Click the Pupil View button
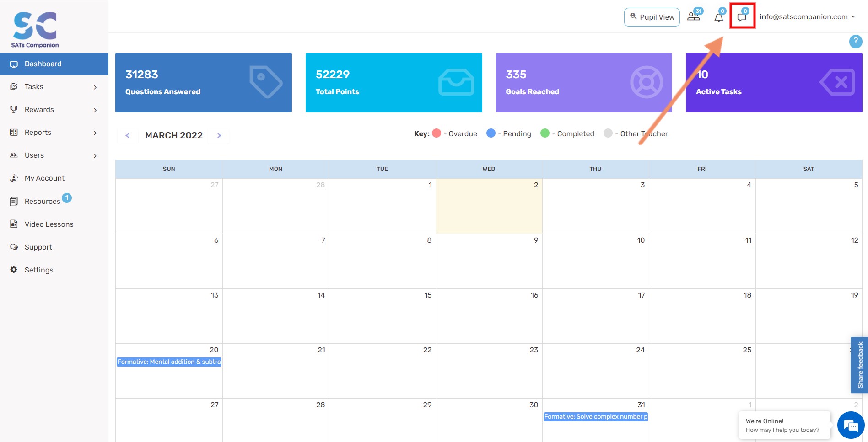This screenshot has width=868, height=442. (652, 17)
